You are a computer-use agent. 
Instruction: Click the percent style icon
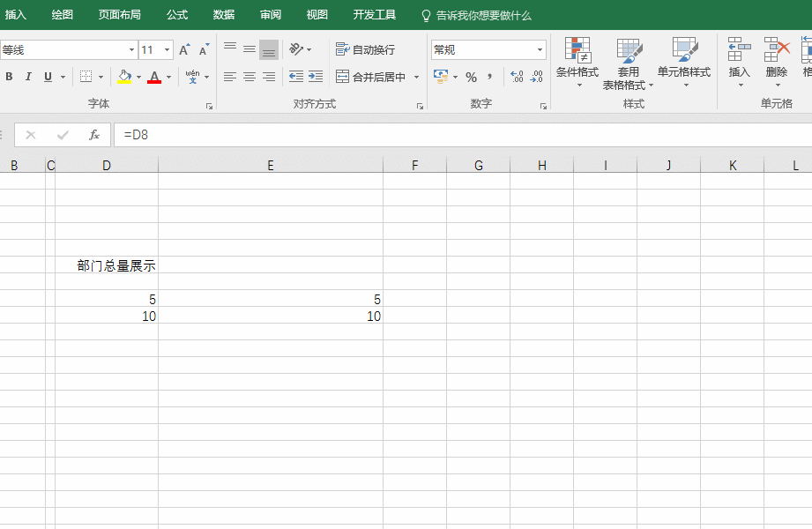click(x=471, y=77)
